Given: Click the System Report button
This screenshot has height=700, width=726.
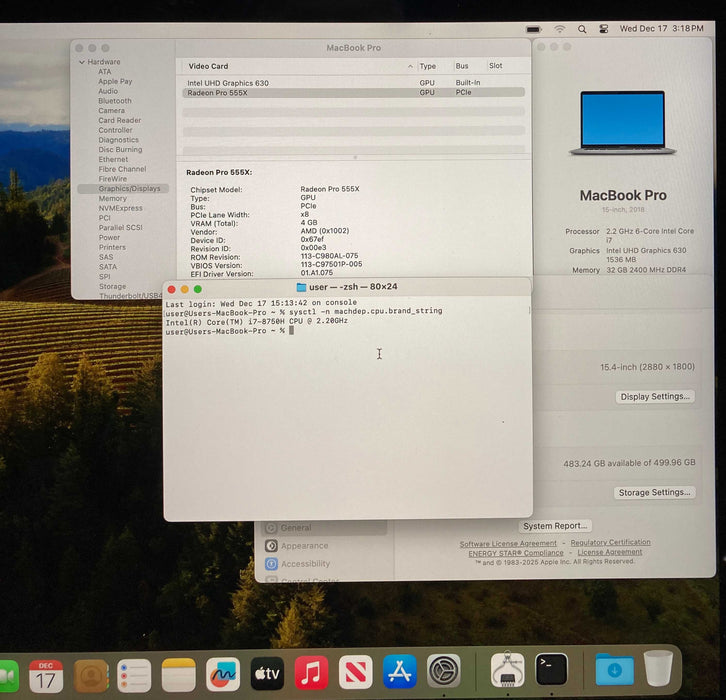Looking at the screenshot, I should (555, 526).
